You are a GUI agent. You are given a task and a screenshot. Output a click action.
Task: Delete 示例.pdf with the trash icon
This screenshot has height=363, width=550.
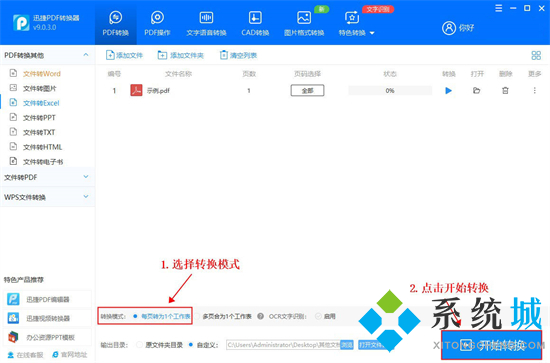(x=505, y=90)
